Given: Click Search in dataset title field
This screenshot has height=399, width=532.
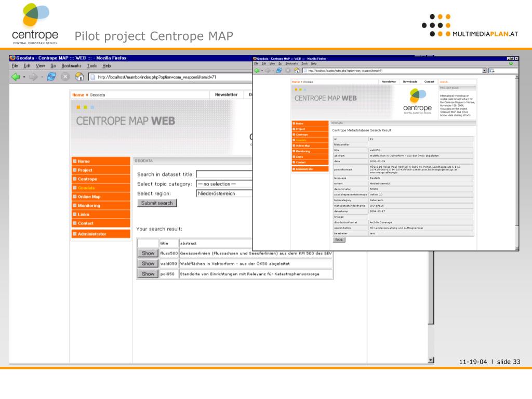Looking at the screenshot, I should pyautogui.click(x=224, y=174).
